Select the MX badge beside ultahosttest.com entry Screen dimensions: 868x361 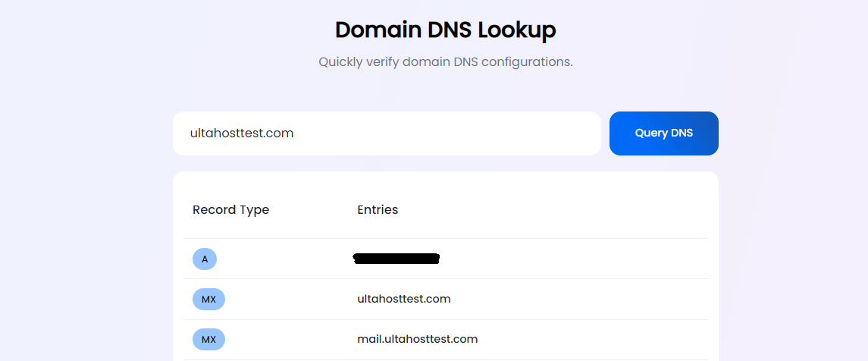[x=208, y=299]
